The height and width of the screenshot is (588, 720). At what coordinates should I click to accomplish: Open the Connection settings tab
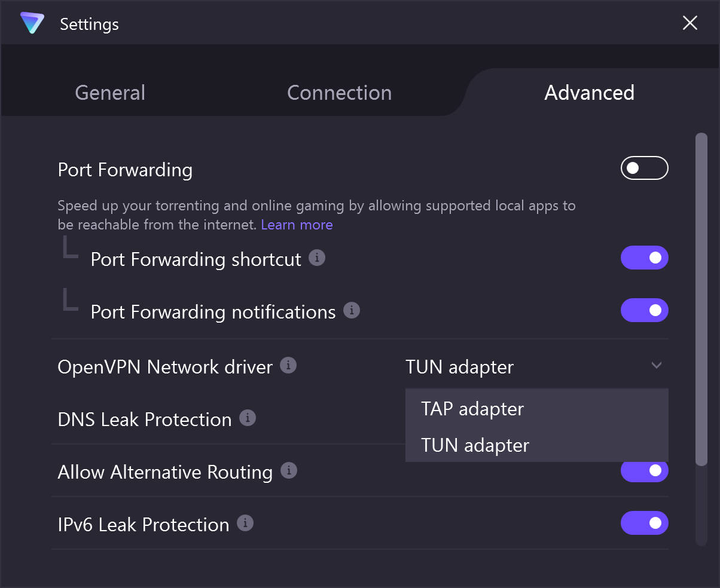(x=339, y=93)
